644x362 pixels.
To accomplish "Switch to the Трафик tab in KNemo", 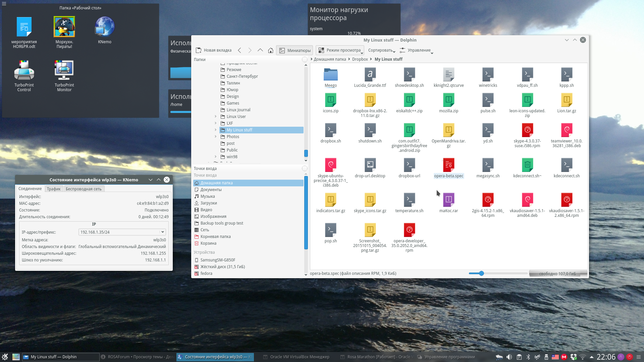I will point(54,189).
